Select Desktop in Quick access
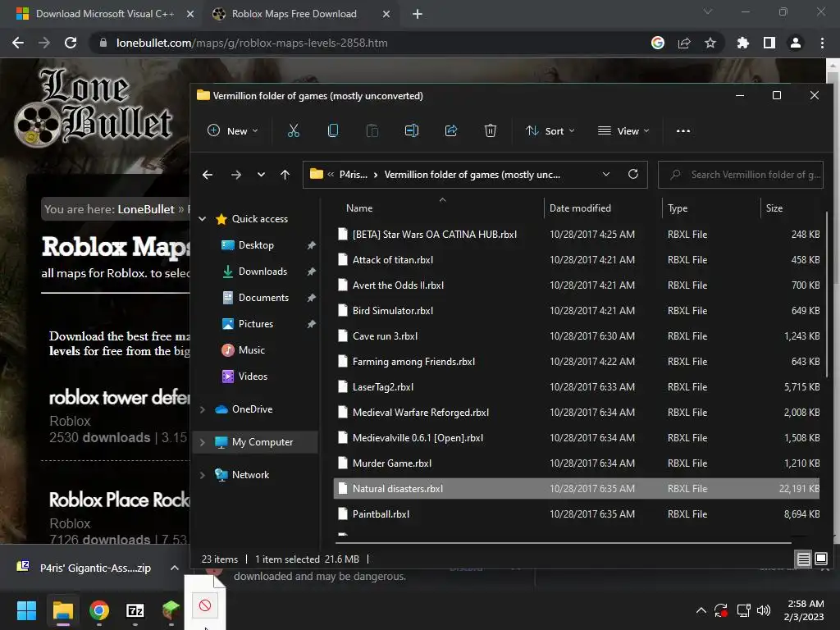This screenshot has width=840, height=630. 256,244
